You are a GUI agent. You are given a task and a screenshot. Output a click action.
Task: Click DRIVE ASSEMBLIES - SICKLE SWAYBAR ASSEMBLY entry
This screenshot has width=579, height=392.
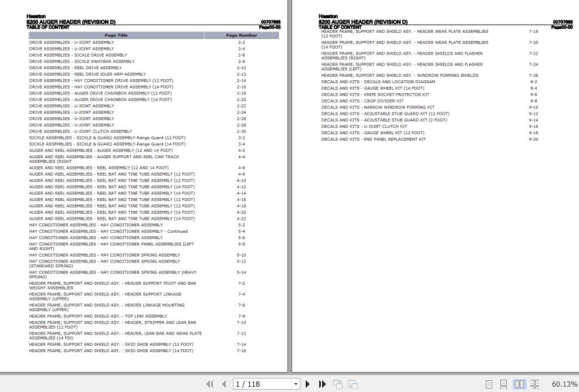[x=82, y=61]
